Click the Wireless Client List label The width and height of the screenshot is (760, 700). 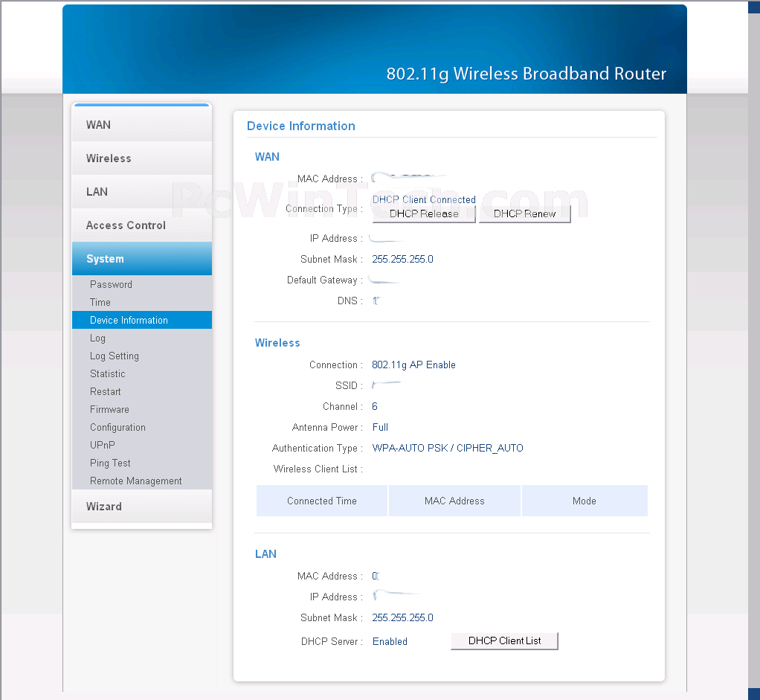coord(318,469)
